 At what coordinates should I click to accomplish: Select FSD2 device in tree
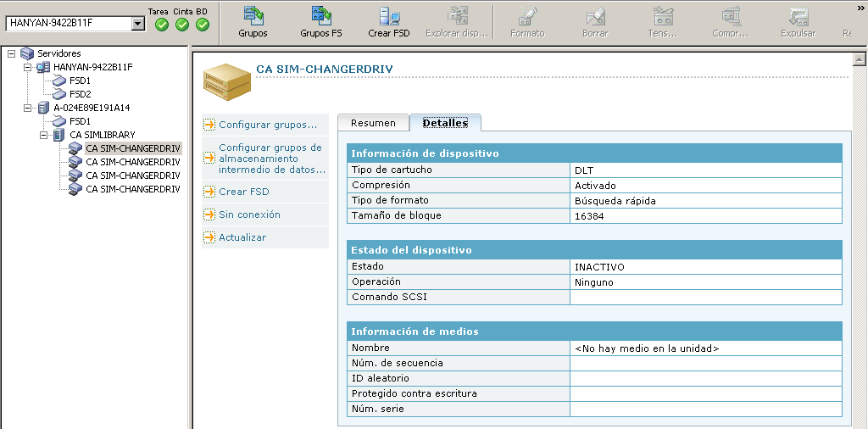81,94
